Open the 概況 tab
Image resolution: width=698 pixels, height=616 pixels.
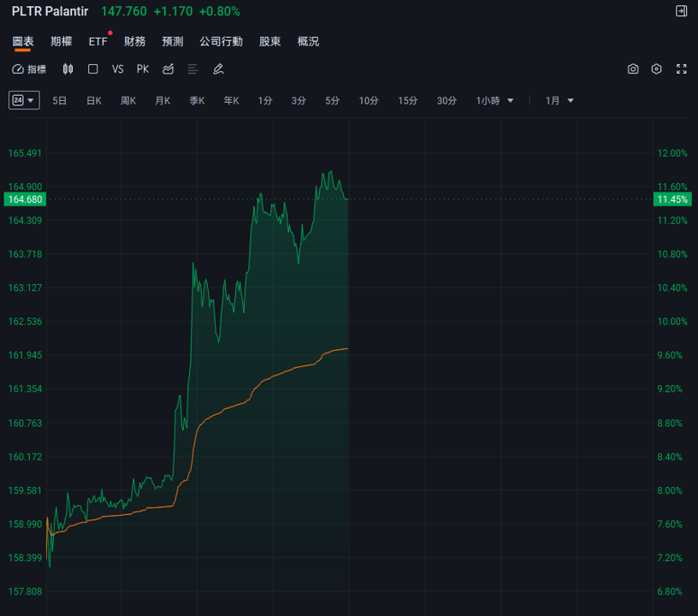pos(308,41)
